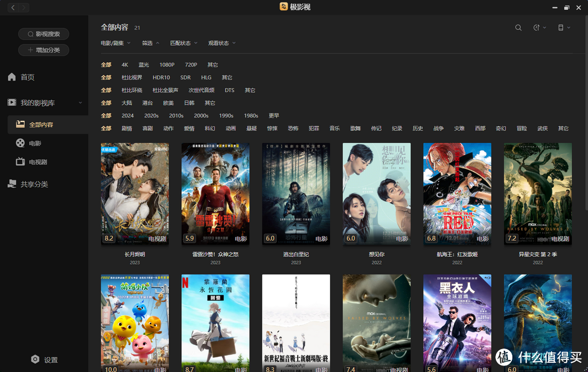Screen dimensions: 588x372
Task: Filter by 杜比视界
Action: pos(132,78)
